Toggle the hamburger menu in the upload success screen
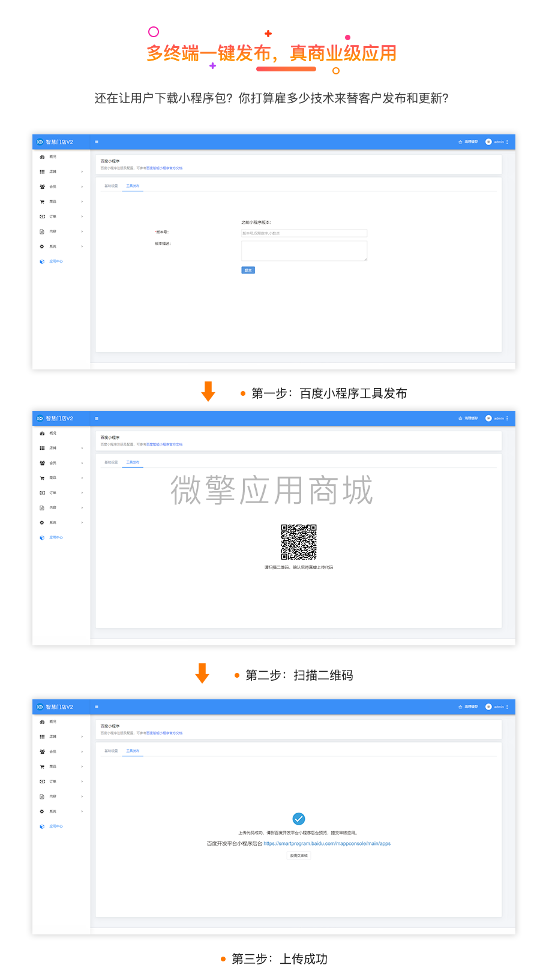 coord(97,707)
